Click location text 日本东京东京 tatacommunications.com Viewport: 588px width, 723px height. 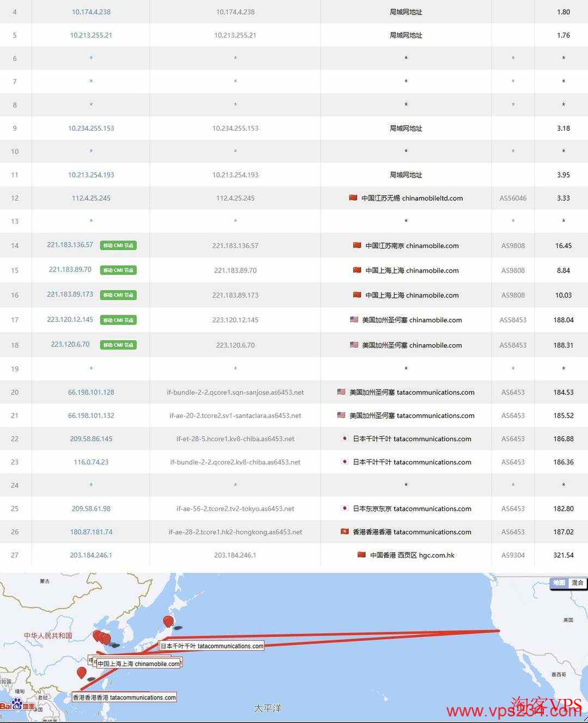tap(412, 508)
